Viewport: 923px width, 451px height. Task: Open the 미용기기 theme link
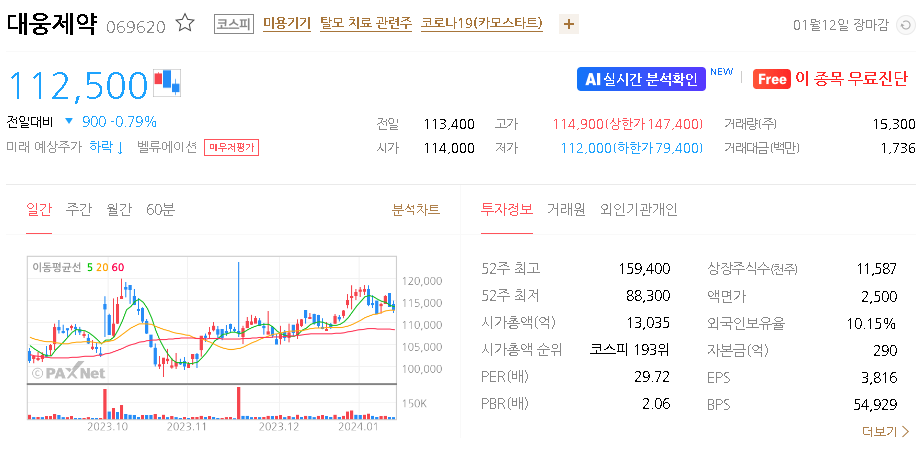point(287,24)
